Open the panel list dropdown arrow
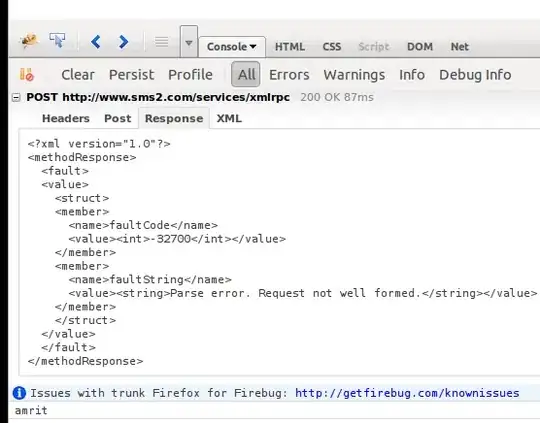Image resolution: width=540 pixels, height=423 pixels. pos(189,42)
